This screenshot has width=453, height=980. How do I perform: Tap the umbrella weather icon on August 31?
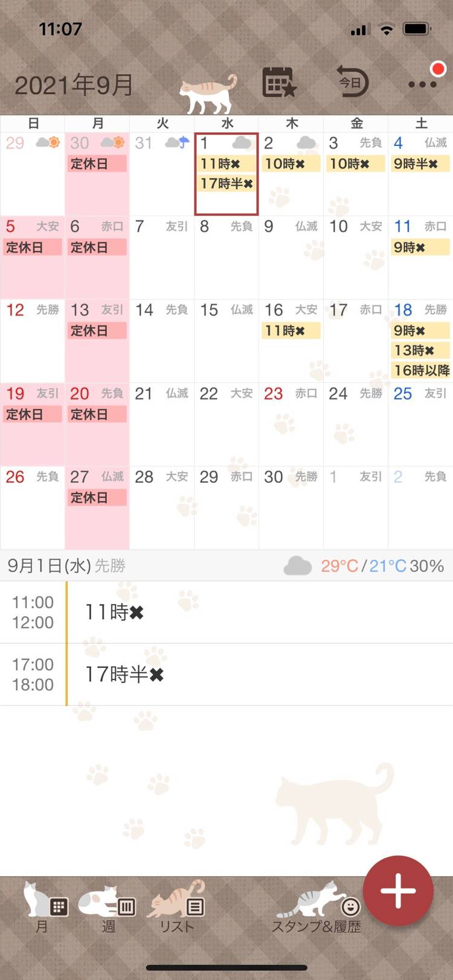coord(177,143)
